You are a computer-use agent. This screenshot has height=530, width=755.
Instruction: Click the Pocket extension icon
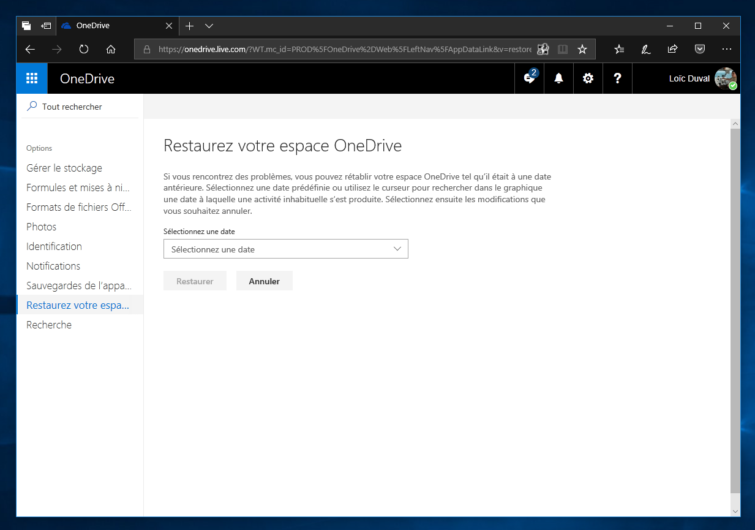pos(700,49)
